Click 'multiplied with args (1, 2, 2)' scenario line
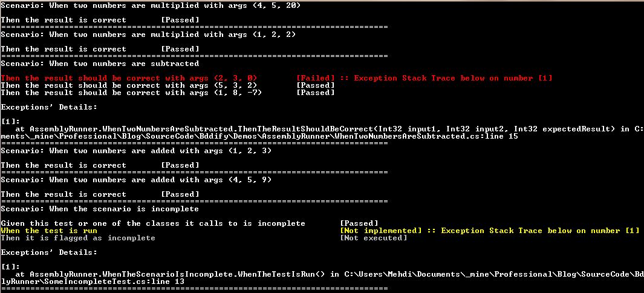The height and width of the screenshot is (293, 644). point(148,35)
